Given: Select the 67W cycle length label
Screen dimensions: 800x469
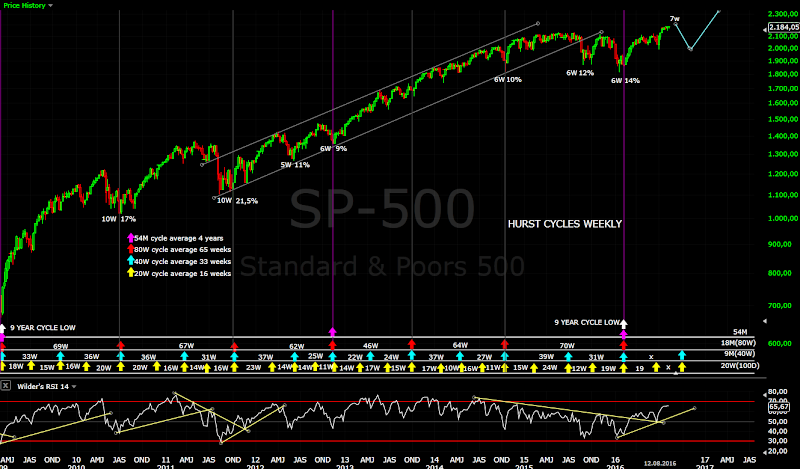Looking at the screenshot, I should coord(186,345).
